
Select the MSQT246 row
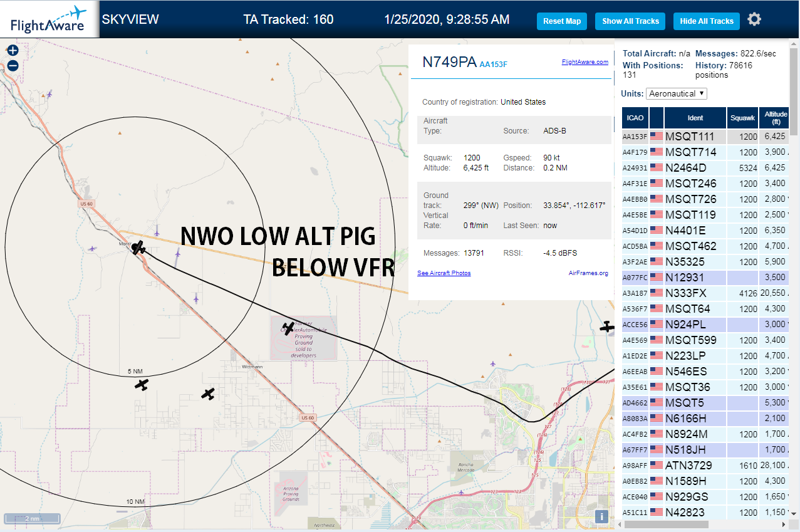(707, 184)
